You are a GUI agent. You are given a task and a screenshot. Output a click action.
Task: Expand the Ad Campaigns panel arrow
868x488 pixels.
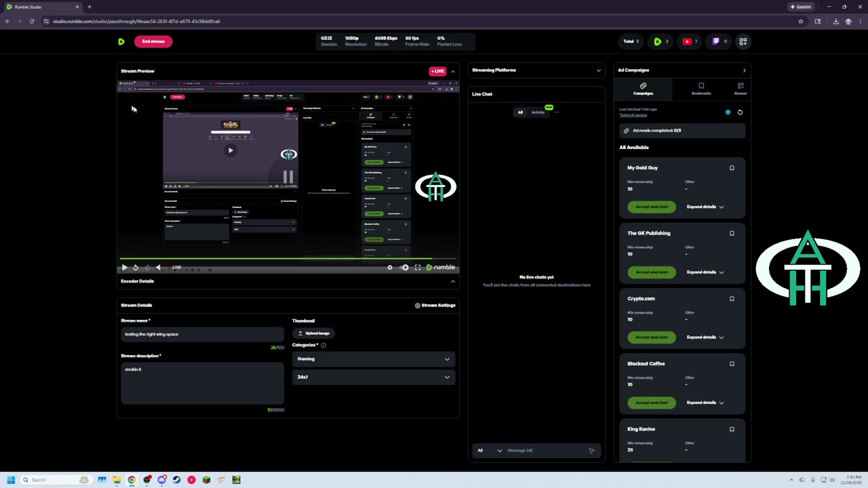744,70
